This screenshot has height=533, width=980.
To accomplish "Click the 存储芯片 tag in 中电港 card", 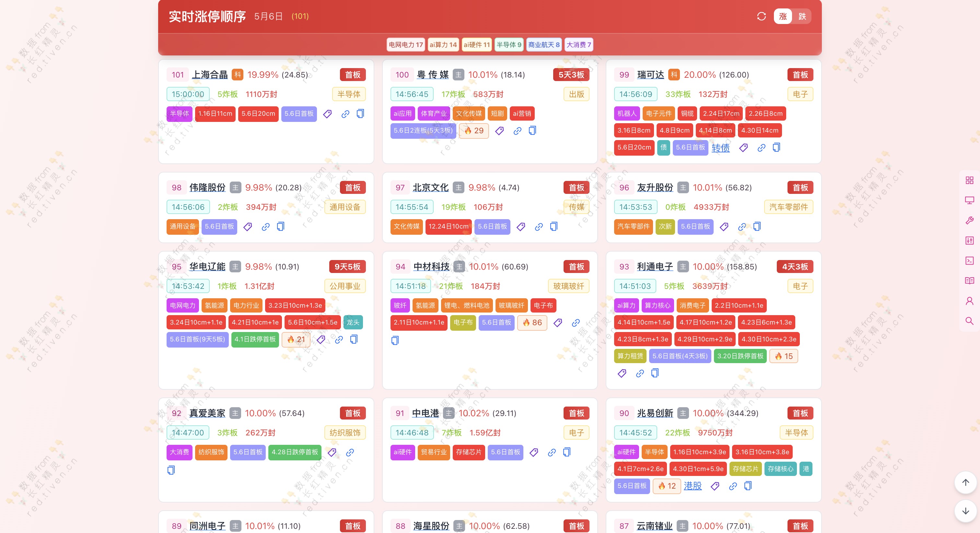I will tap(469, 452).
